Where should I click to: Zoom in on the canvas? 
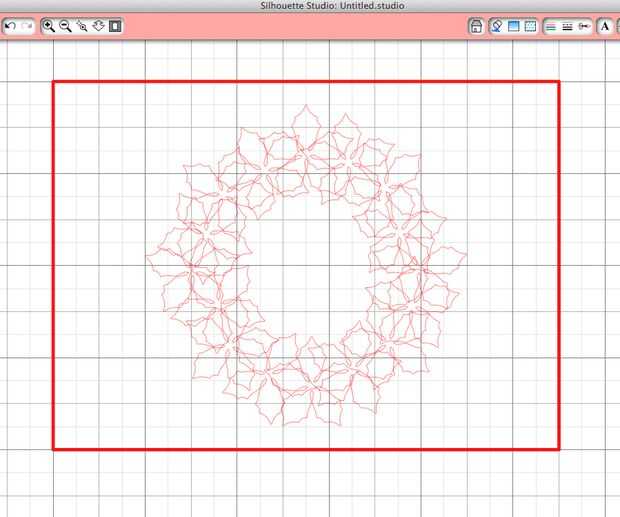click(x=49, y=26)
